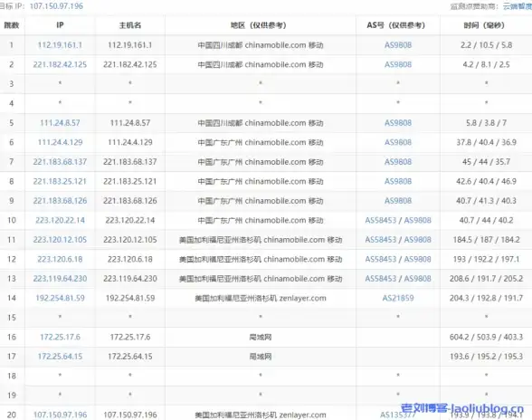Viewport: 532px width, 420px height.
Task: Click the 地区 (仅供参考) column header
Action: tap(261, 25)
